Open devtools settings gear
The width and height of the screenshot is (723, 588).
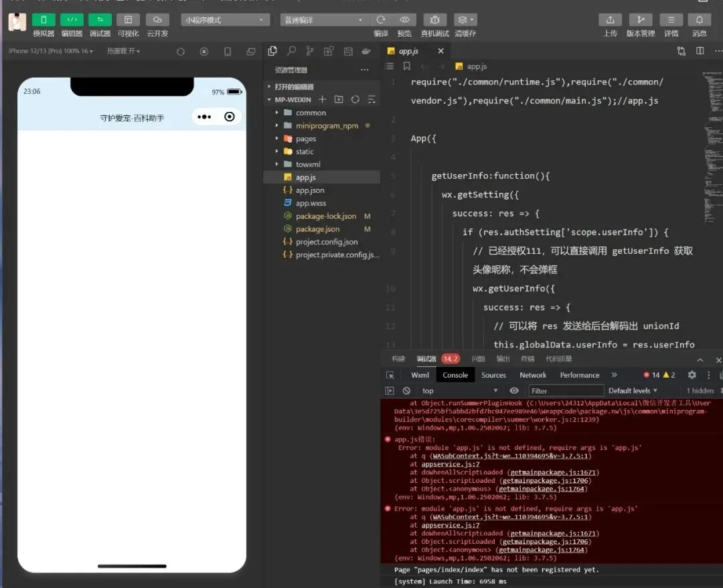tap(692, 375)
